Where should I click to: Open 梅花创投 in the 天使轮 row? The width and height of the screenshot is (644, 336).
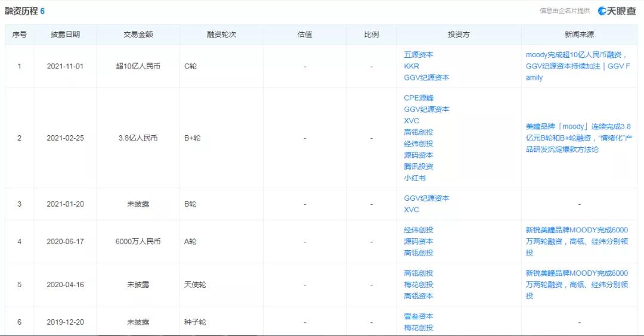(x=418, y=285)
